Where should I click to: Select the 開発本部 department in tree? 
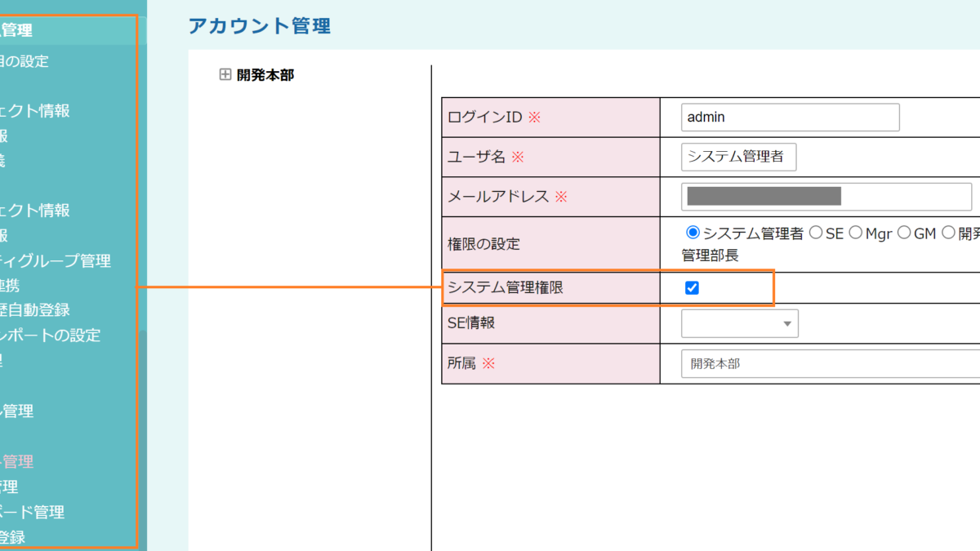(265, 75)
